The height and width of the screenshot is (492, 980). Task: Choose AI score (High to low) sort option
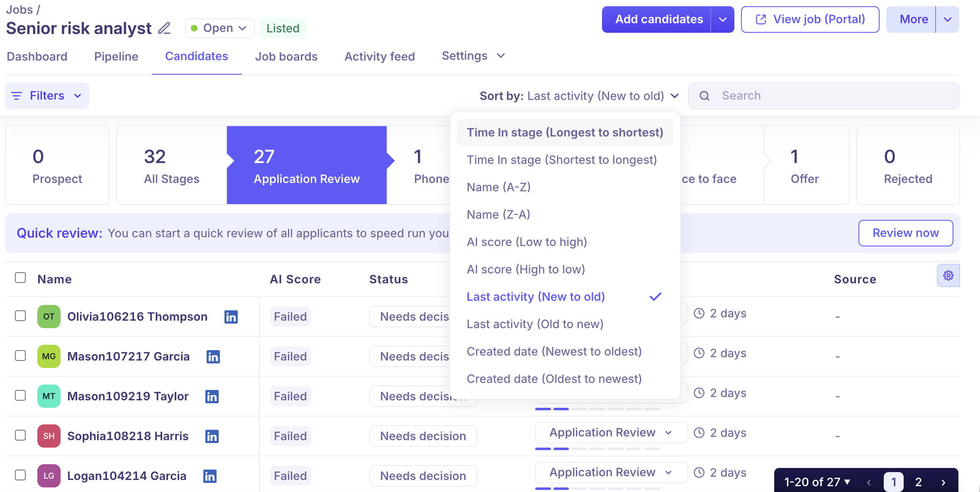[526, 270]
